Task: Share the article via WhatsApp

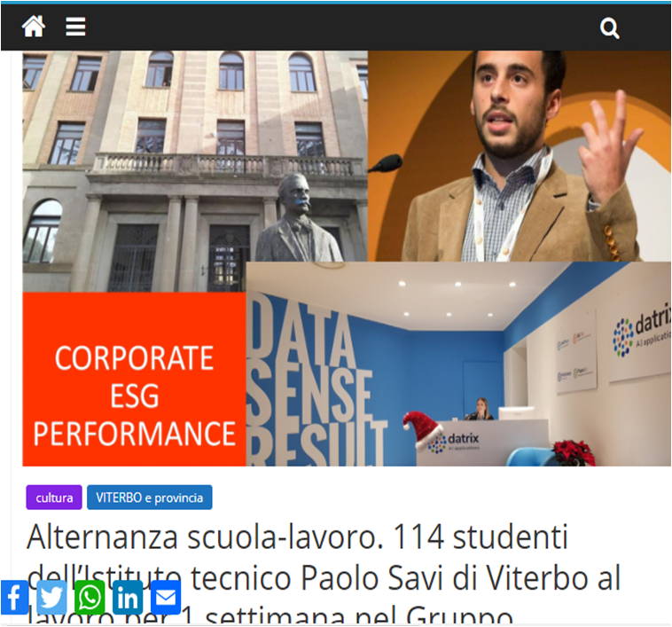Action: coord(90,597)
